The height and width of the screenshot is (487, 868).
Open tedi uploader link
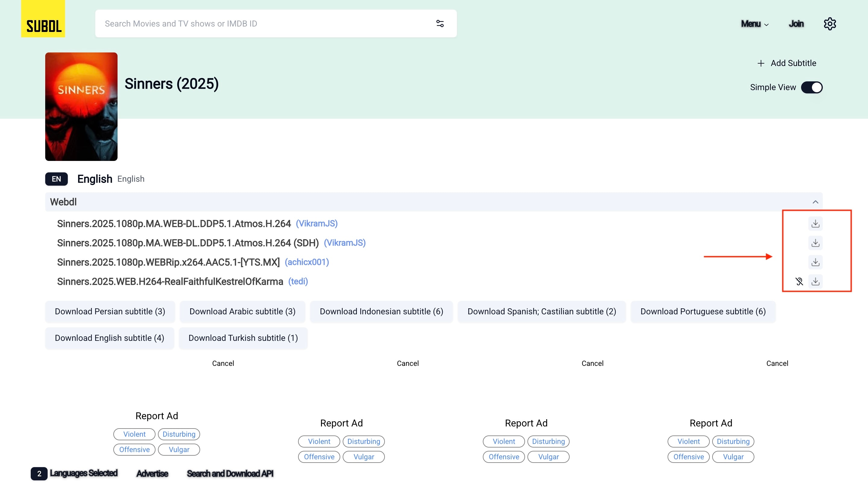point(298,281)
